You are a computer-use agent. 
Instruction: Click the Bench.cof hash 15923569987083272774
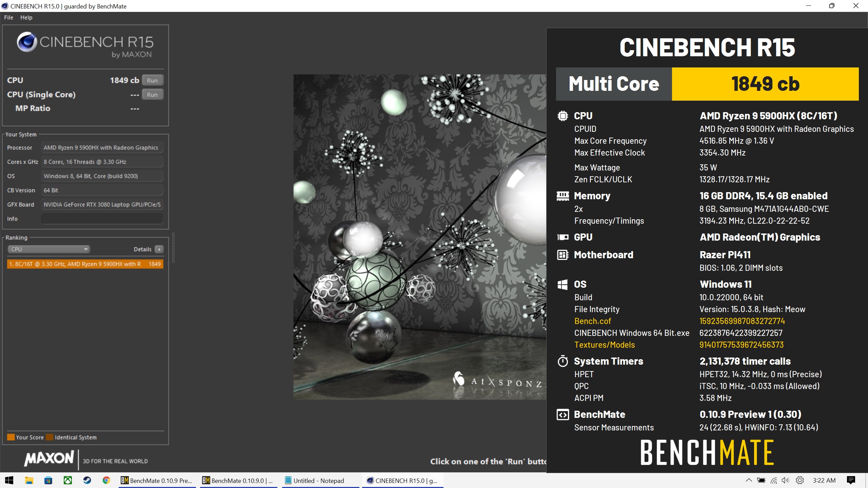(742, 321)
